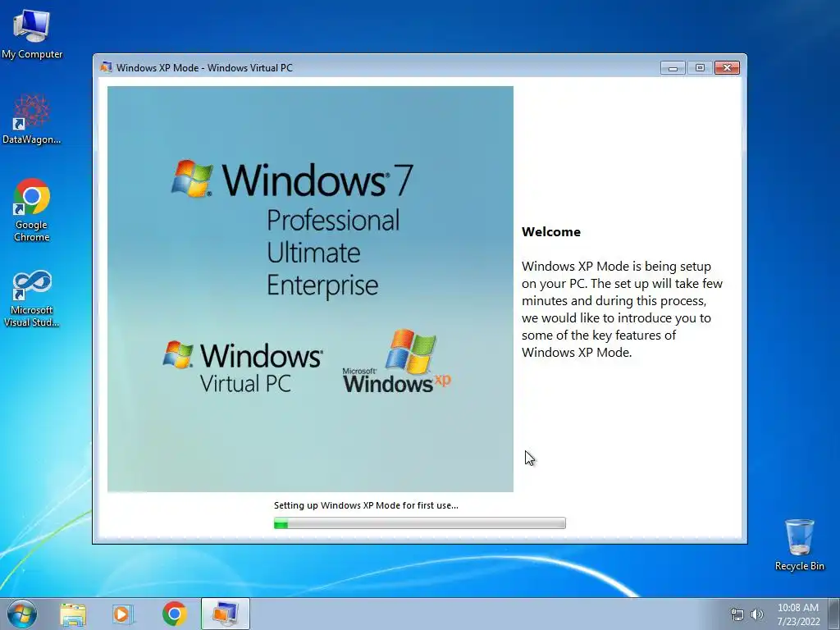Click the setup progress bar
This screenshot has width=840, height=630.
(419, 523)
